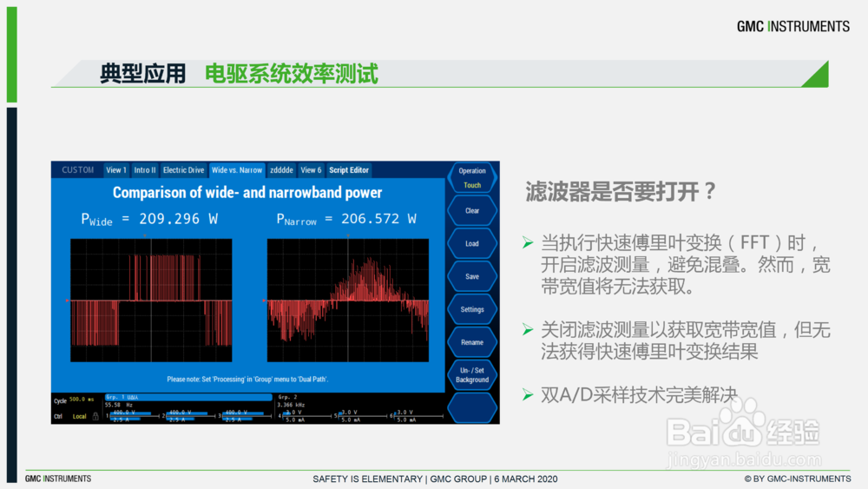868x489 pixels.
Task: Click the wideband power waveform graph
Action: click(x=151, y=301)
